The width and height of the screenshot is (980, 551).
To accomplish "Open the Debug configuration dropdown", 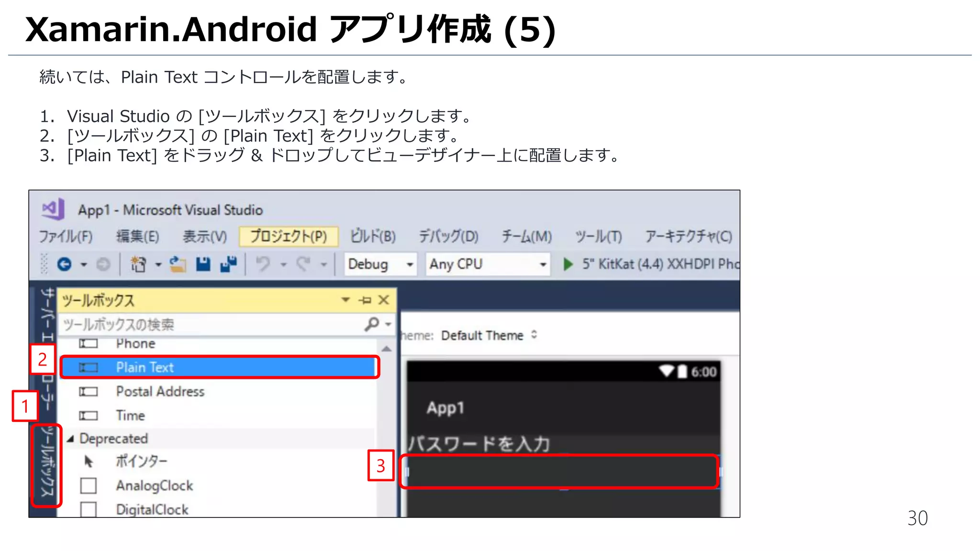I will point(380,264).
